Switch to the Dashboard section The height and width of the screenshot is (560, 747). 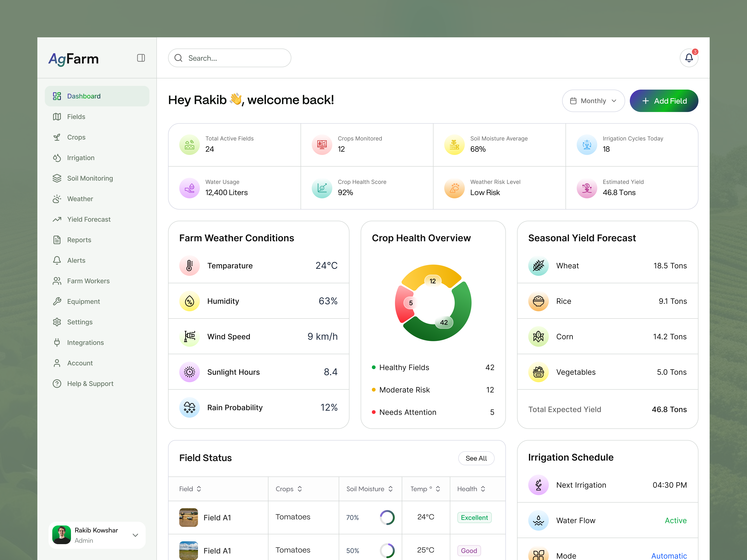(84, 96)
